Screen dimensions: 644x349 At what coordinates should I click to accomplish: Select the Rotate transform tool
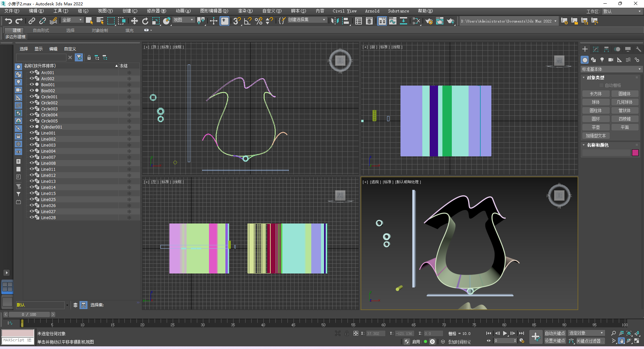click(x=145, y=21)
